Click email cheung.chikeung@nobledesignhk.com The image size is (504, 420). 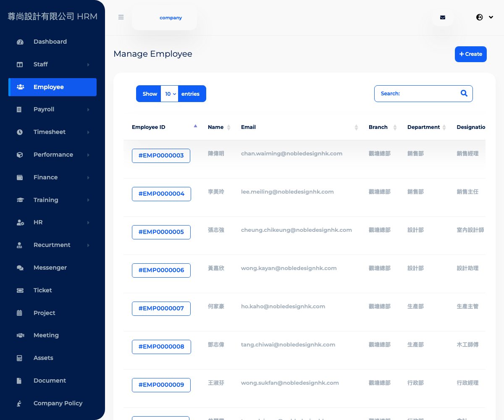297,230
